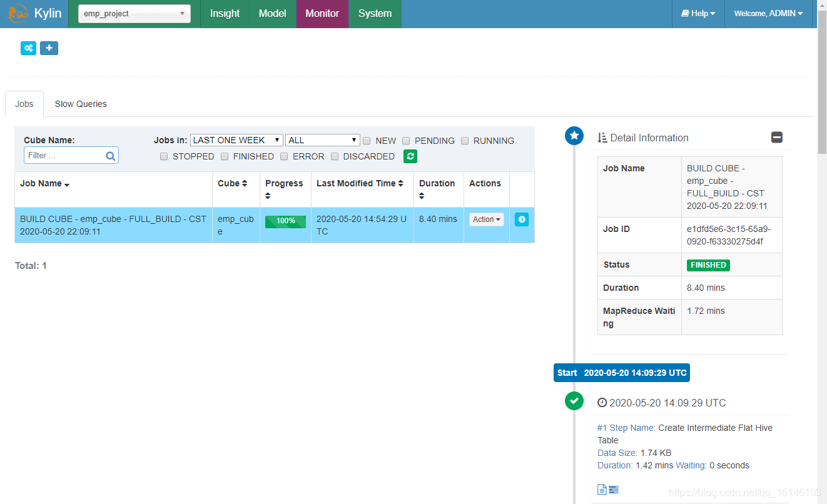This screenshot has height=504, width=827.
Task: Click the emp_cube cube cell
Action: (236, 225)
